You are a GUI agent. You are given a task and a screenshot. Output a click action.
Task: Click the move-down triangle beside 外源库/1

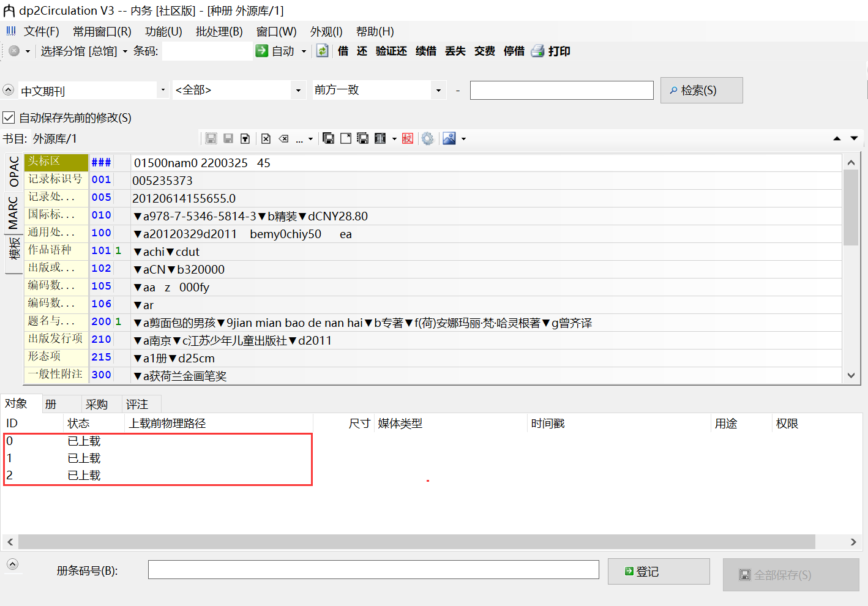click(x=854, y=138)
